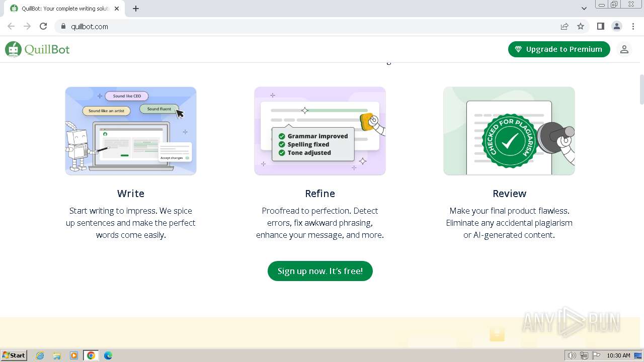
Task: Click the 10:30 AM system clock
Action: [618, 355]
